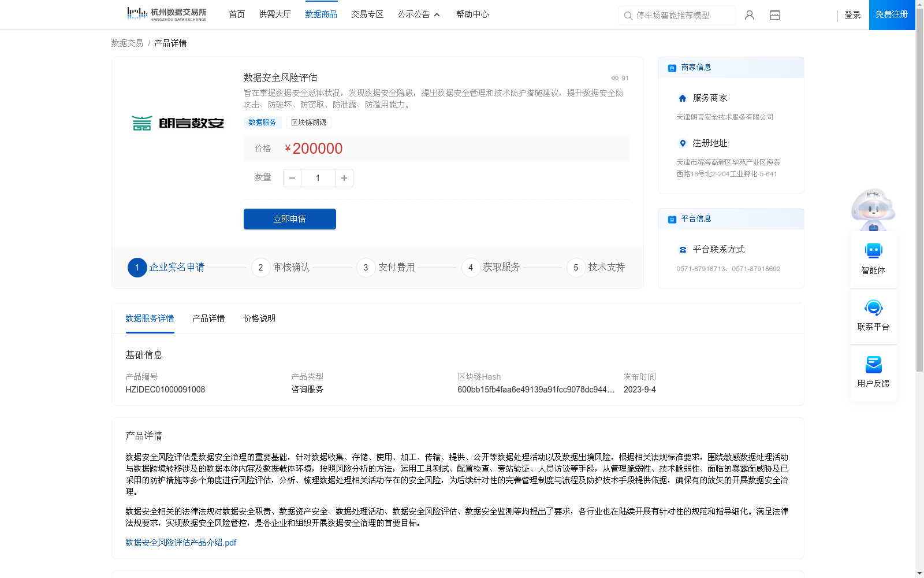924x578 pixels.
Task: Switch to 产品详情 tab
Action: (208, 318)
